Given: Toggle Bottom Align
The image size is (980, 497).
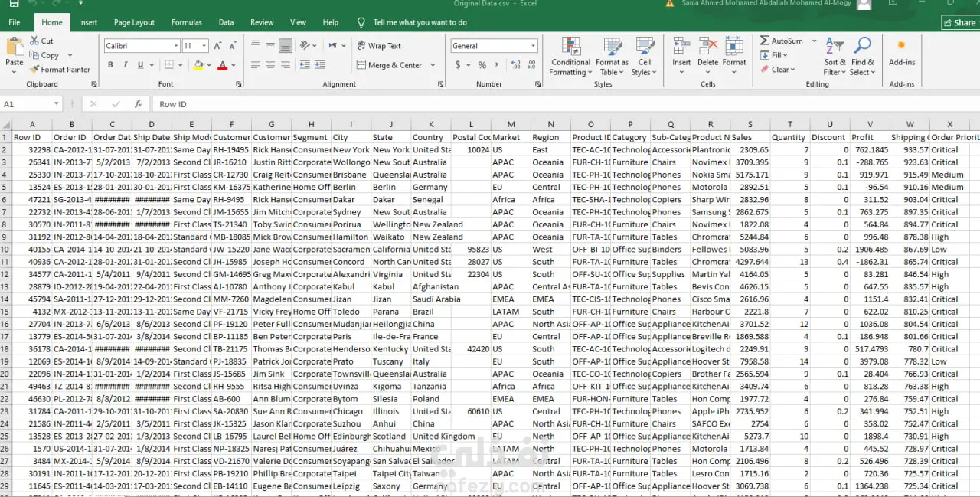Looking at the screenshot, I should [x=285, y=45].
